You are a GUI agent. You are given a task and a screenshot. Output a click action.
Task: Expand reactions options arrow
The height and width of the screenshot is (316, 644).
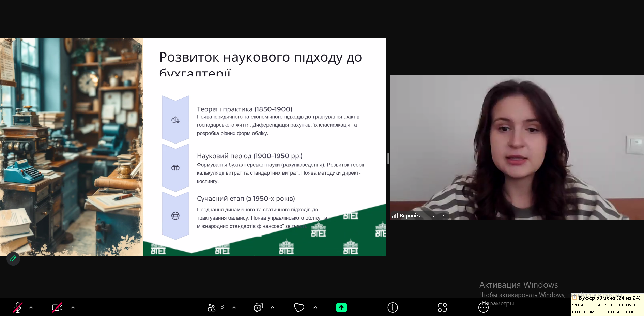click(315, 307)
